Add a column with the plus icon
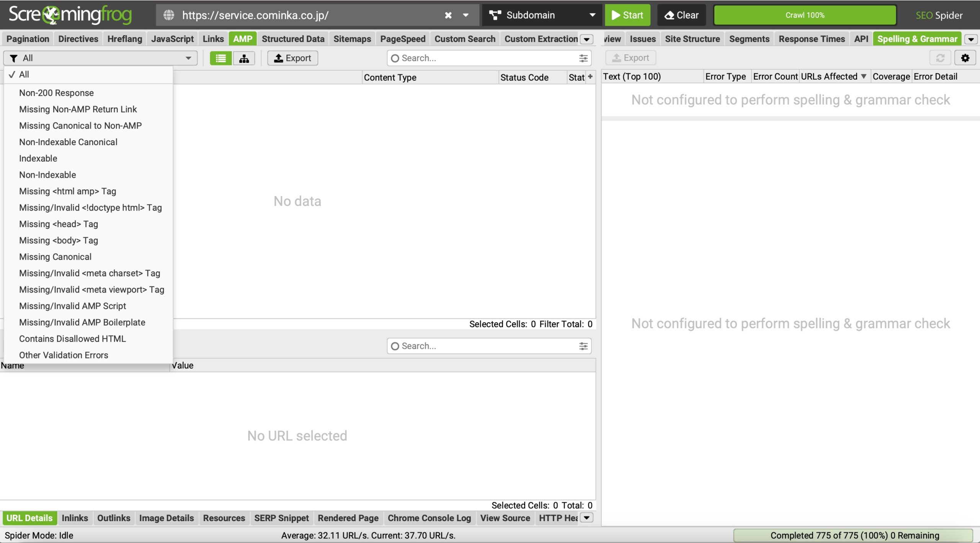980x543 pixels. [590, 77]
